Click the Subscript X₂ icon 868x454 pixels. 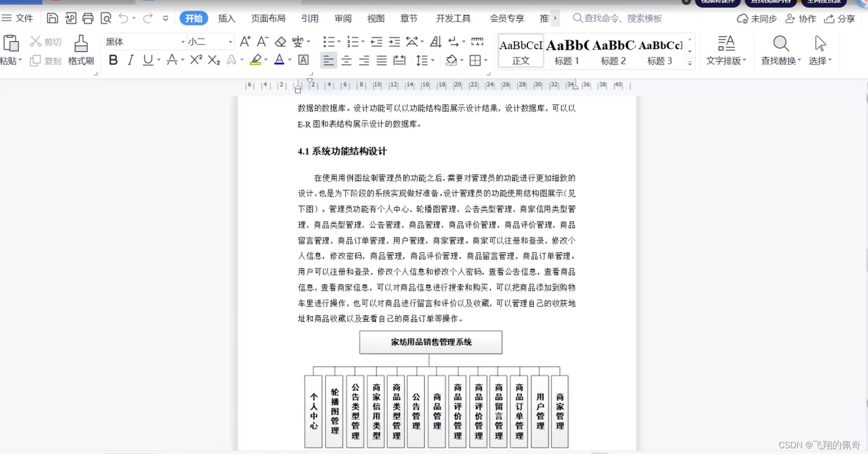tap(214, 60)
